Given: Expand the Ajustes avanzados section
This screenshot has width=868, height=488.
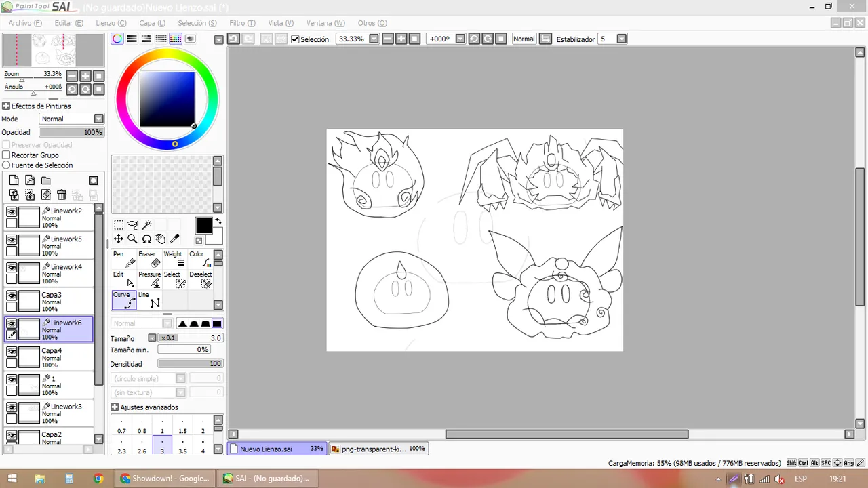Looking at the screenshot, I should 115,407.
